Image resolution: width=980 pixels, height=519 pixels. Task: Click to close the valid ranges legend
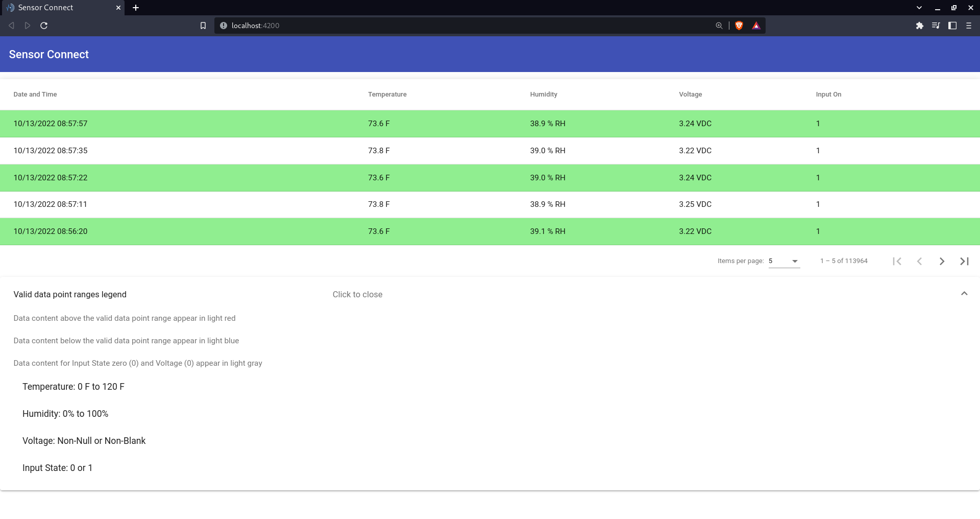(357, 294)
